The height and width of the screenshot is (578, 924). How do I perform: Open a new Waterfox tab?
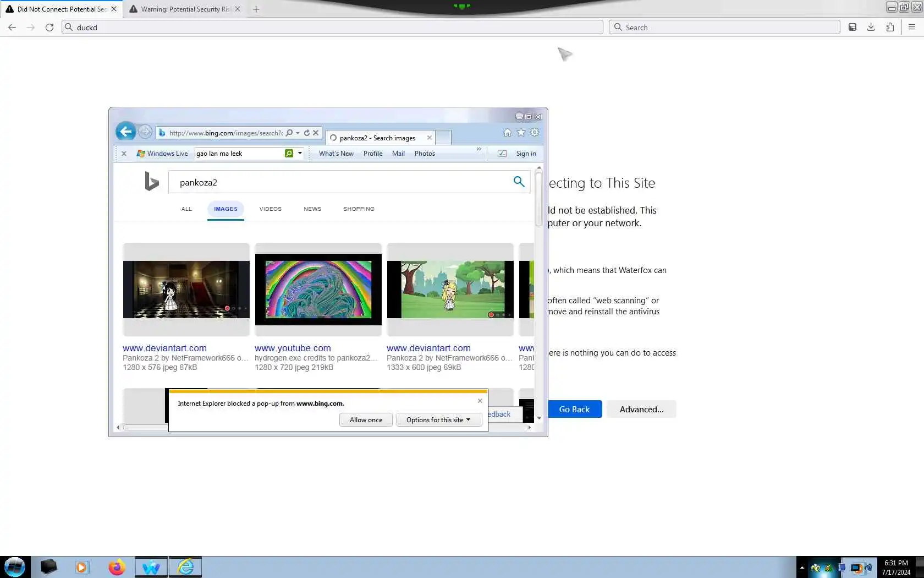256,9
